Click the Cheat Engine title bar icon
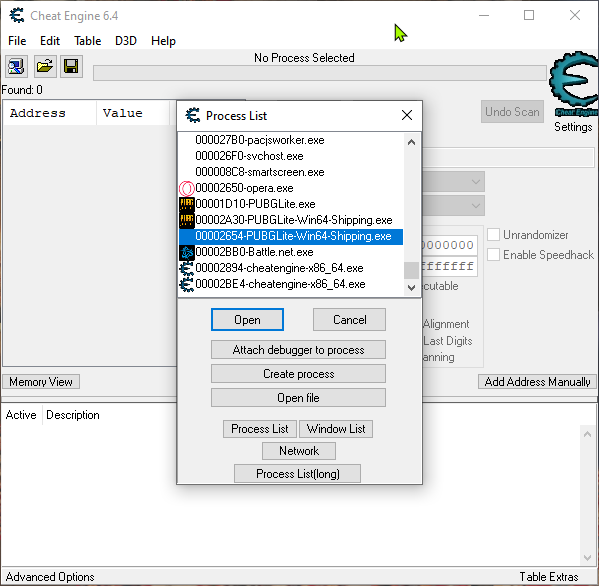 pyautogui.click(x=17, y=16)
